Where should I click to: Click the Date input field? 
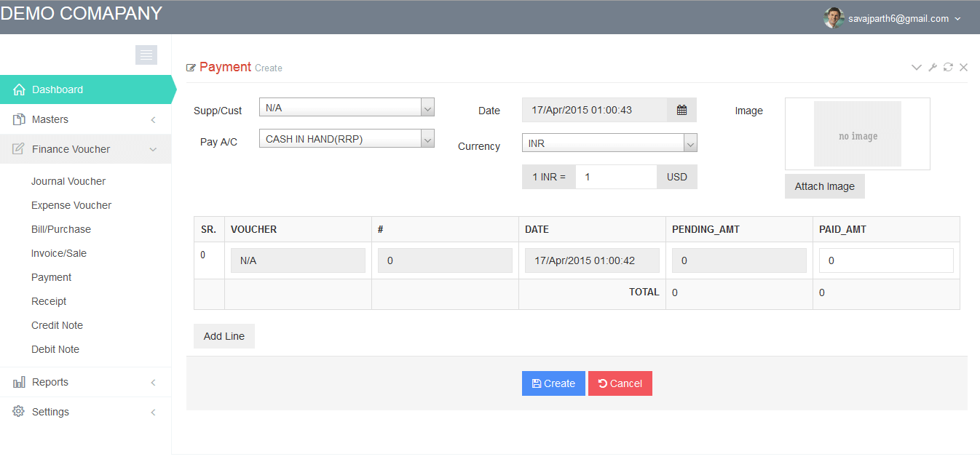595,110
